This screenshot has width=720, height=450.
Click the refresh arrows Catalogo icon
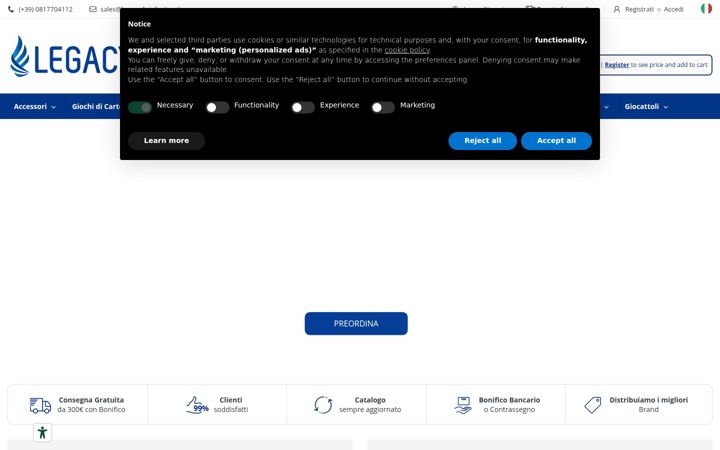[x=323, y=405]
